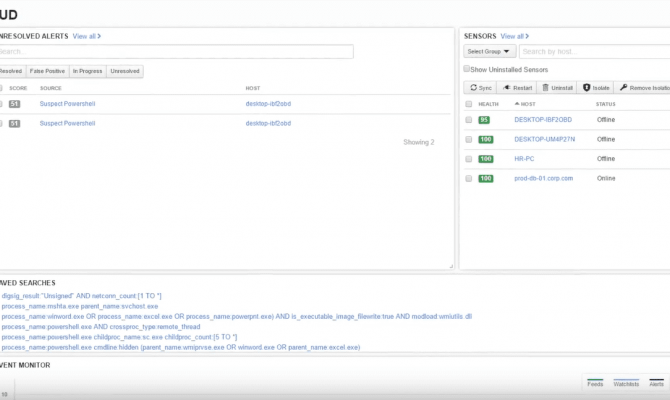Open the prod-db-01.corp.com sensor link

coord(544,178)
